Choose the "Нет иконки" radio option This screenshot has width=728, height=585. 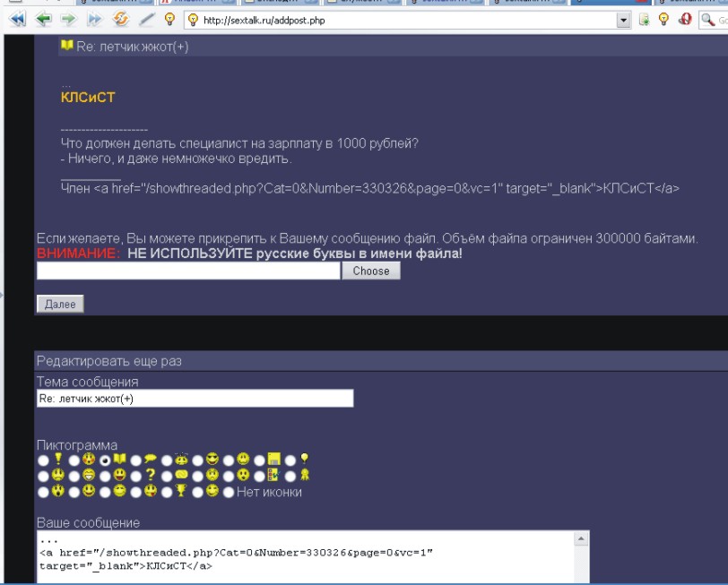point(229,492)
